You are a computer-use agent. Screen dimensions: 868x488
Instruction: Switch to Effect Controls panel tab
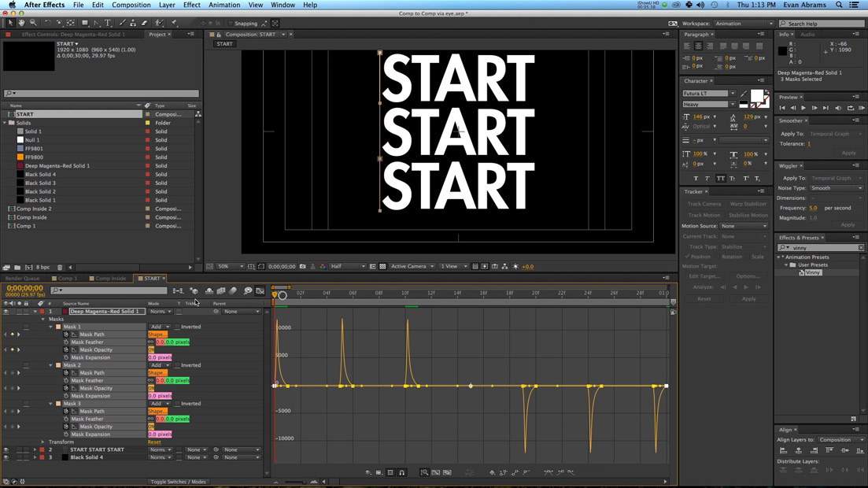[x=73, y=35]
